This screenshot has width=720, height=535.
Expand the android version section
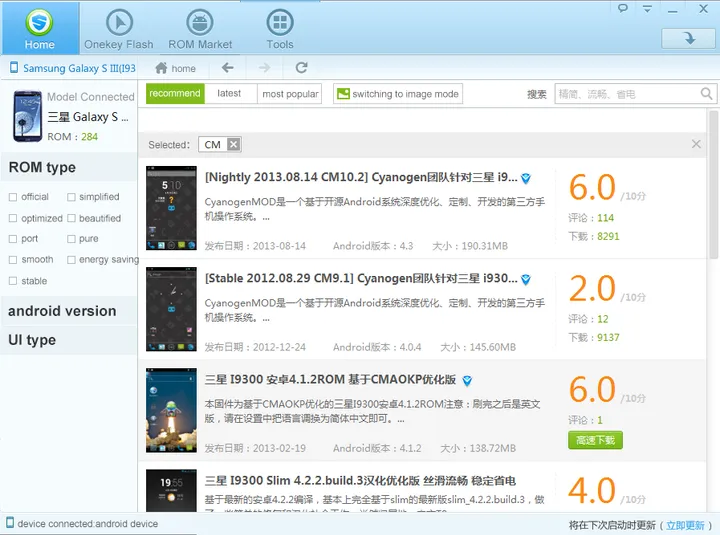pos(62,311)
